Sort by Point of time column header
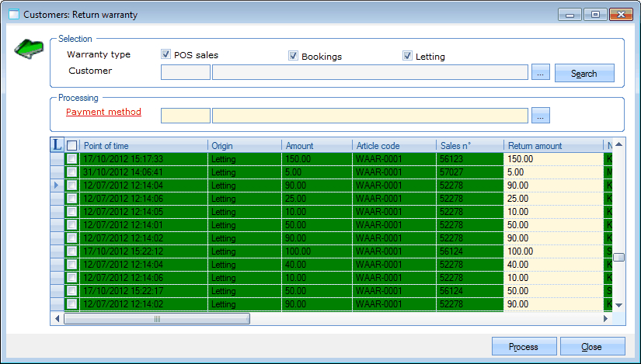The image size is (641, 364). click(144, 145)
